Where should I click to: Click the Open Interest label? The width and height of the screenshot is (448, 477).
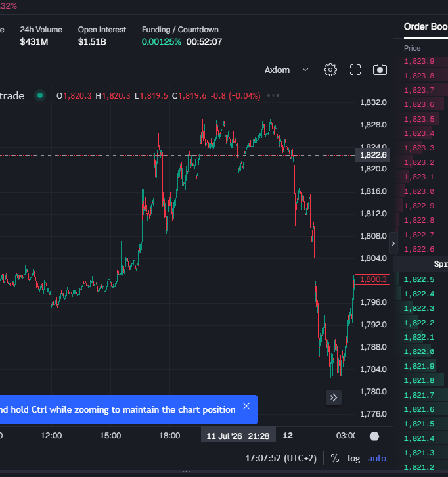coord(102,30)
